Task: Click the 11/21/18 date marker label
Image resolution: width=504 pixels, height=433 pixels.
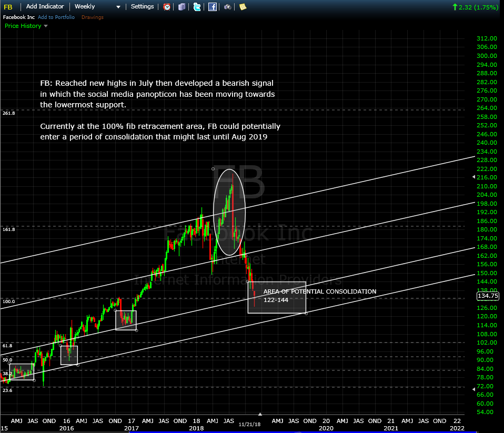Action: (x=249, y=425)
